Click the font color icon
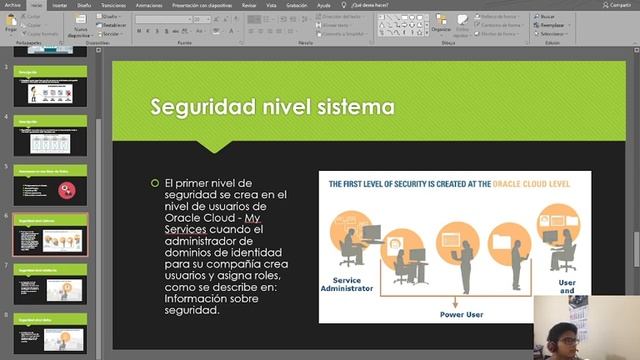 click(x=231, y=31)
